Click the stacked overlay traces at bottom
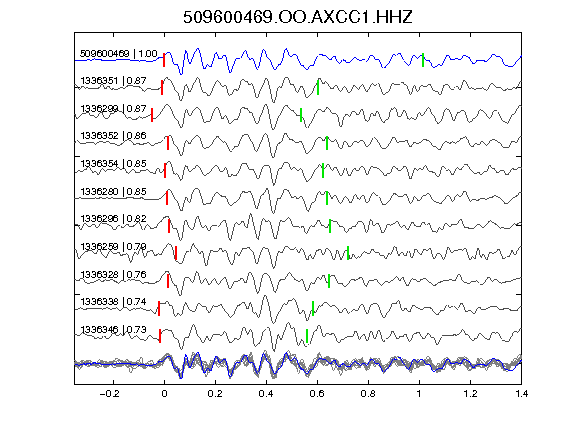 298,365
